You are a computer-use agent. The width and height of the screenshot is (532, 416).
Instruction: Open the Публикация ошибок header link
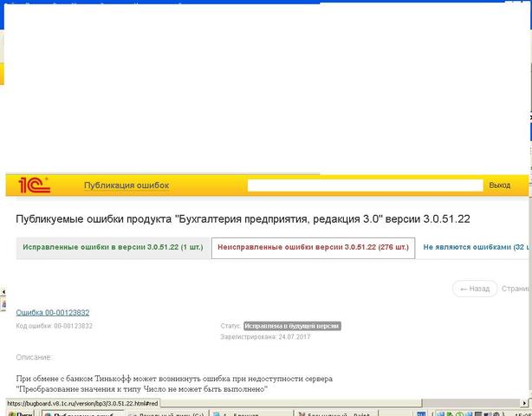click(x=127, y=185)
